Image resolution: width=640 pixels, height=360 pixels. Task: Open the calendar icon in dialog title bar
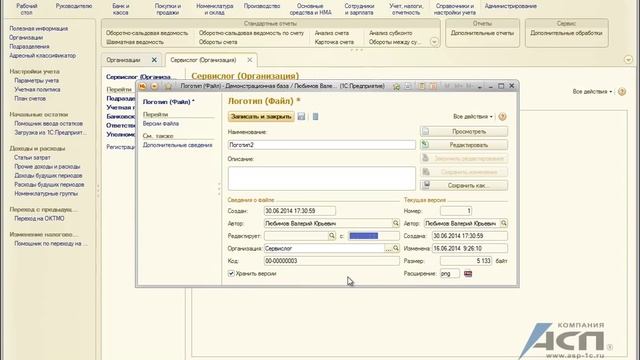coord(433,86)
